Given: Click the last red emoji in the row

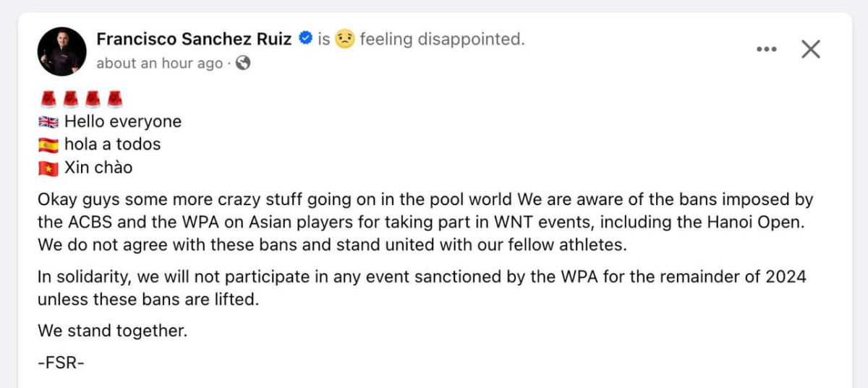Looking at the screenshot, I should (x=114, y=98).
